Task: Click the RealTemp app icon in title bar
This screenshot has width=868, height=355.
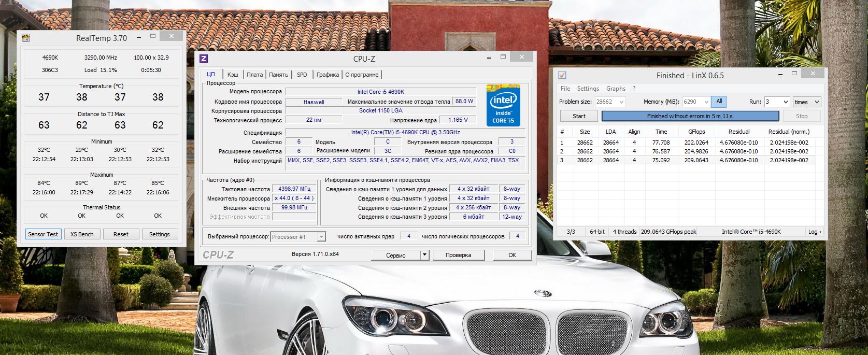Action: 25,38
